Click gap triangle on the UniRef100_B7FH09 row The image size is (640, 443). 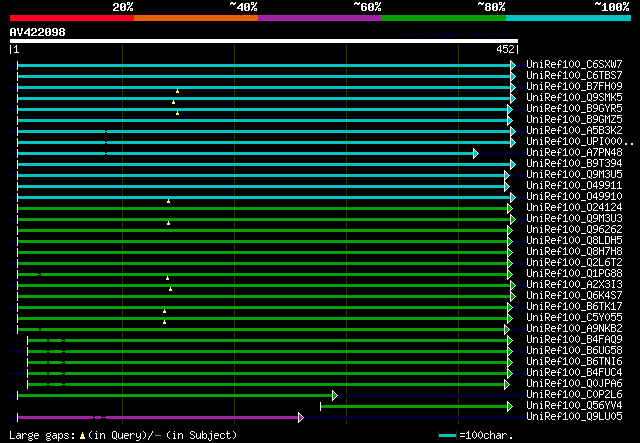click(x=177, y=91)
